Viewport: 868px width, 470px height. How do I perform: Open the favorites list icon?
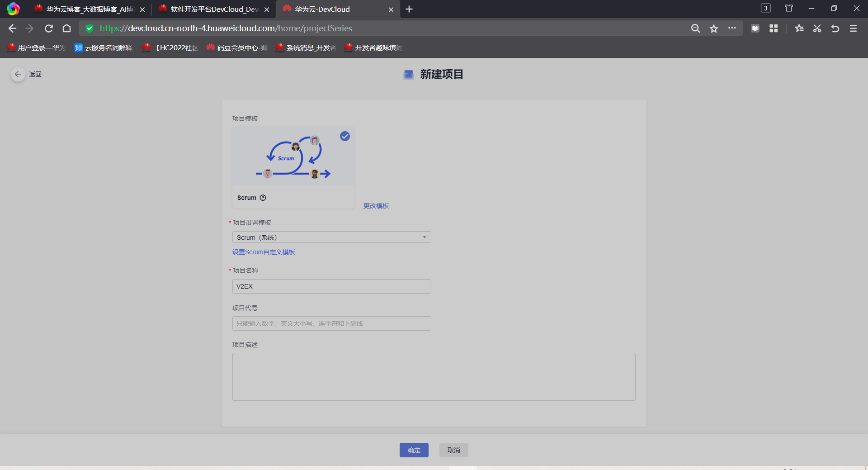point(799,28)
